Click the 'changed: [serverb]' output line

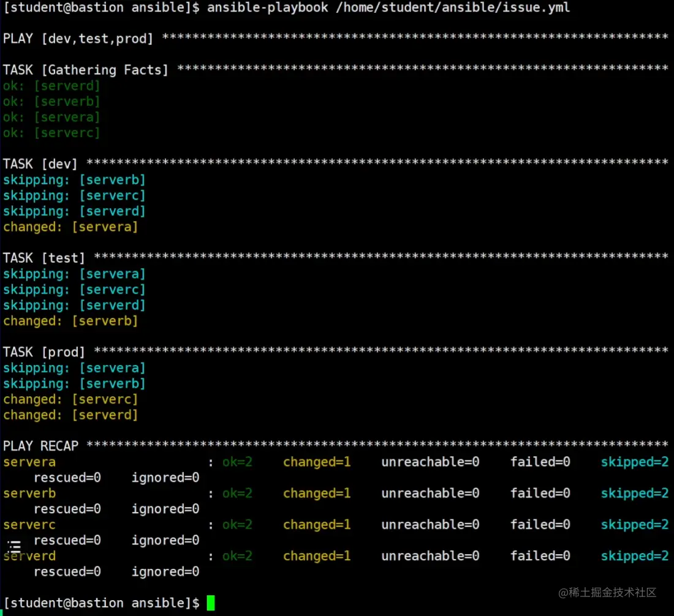(70, 321)
